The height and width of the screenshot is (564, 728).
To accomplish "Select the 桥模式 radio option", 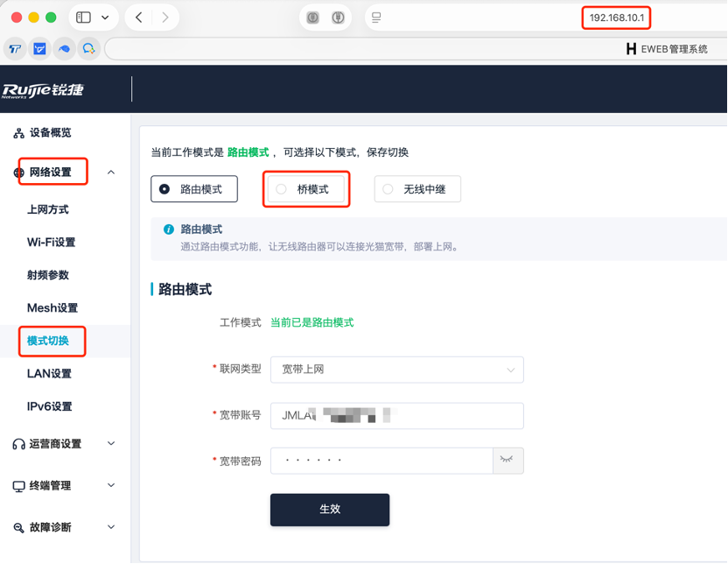I will pos(306,189).
